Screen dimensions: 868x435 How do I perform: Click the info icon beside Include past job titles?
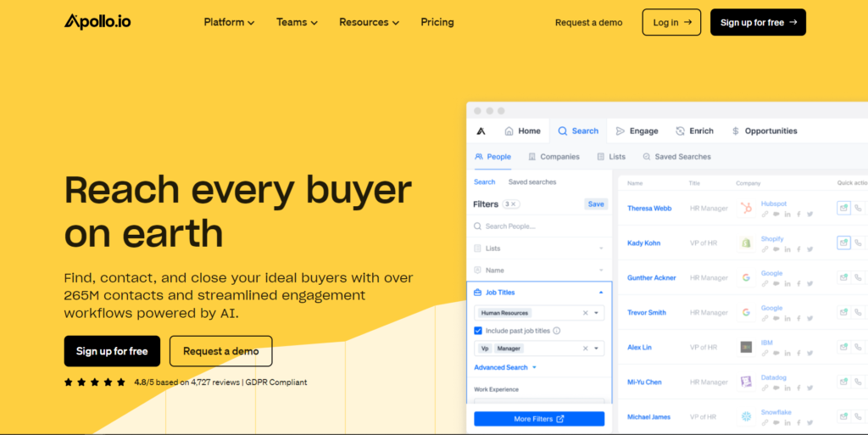557,331
